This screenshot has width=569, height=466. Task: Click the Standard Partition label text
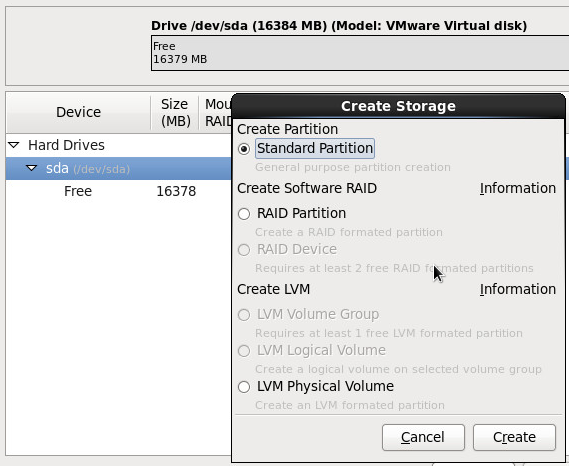point(315,148)
